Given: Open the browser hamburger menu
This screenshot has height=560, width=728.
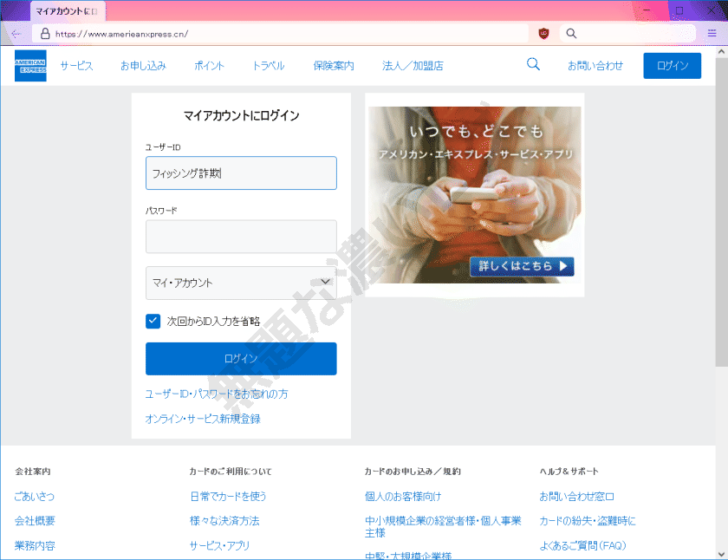Looking at the screenshot, I should [x=712, y=34].
